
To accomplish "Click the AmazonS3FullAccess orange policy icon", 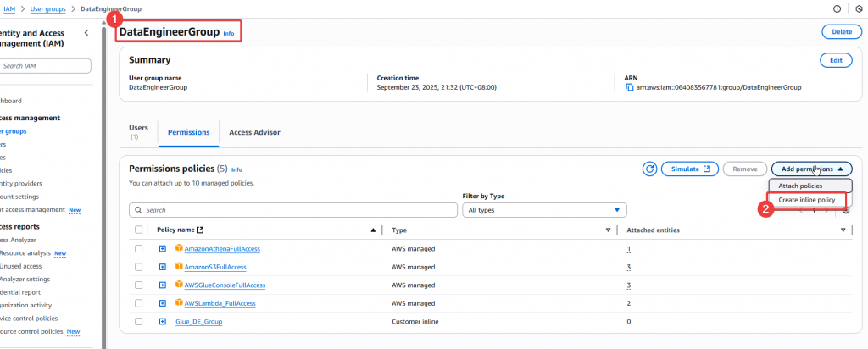I will [x=179, y=267].
